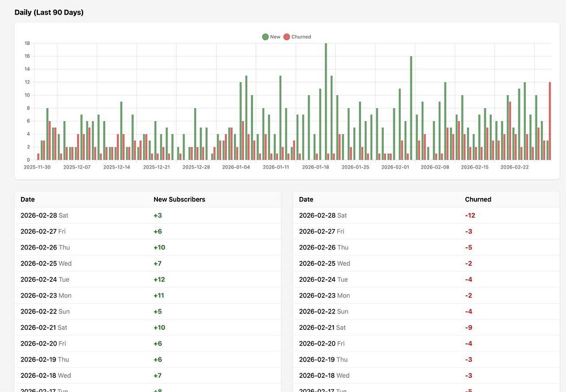Select 2026-02-28 Sat date in New Subscribers table
The height and width of the screenshot is (392, 566).
coord(44,216)
